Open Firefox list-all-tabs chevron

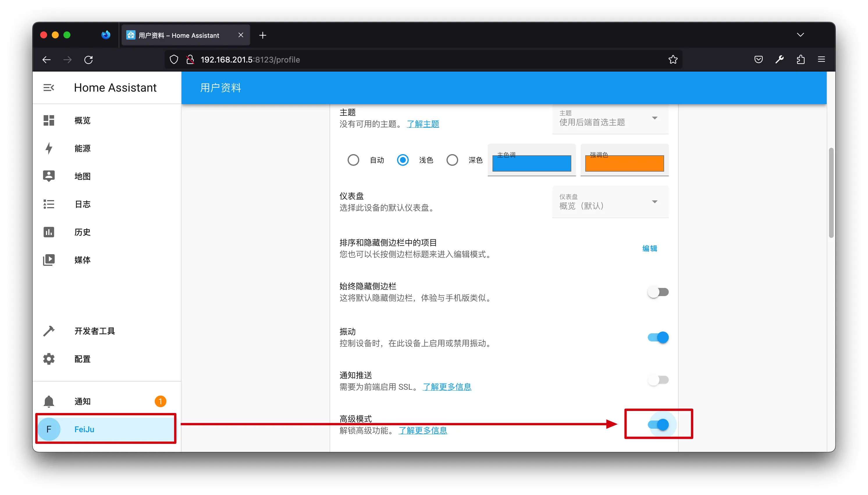[800, 35]
